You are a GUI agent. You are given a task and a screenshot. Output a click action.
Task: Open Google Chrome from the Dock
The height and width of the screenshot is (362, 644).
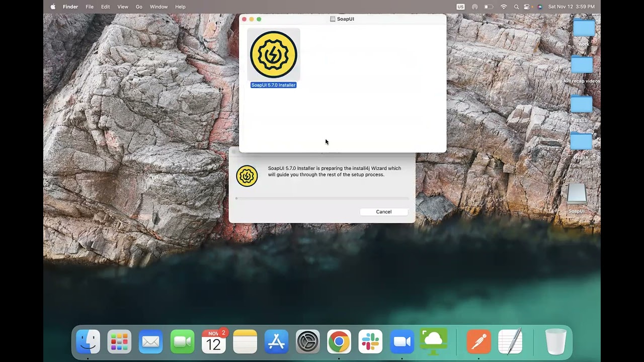339,342
